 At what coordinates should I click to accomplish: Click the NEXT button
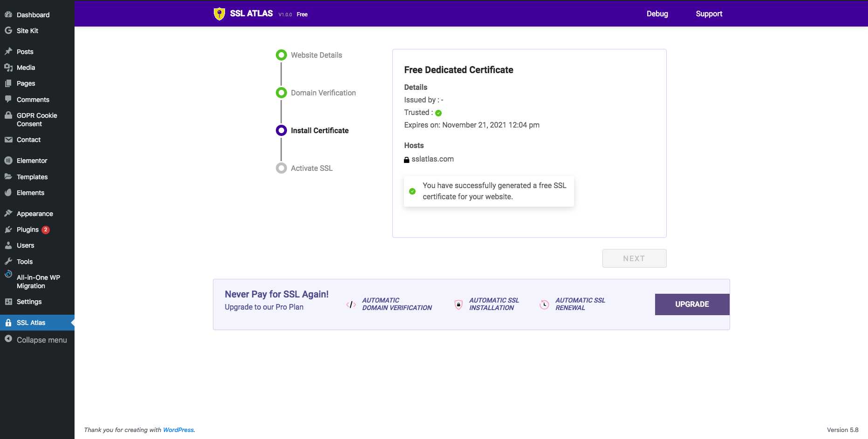click(634, 258)
